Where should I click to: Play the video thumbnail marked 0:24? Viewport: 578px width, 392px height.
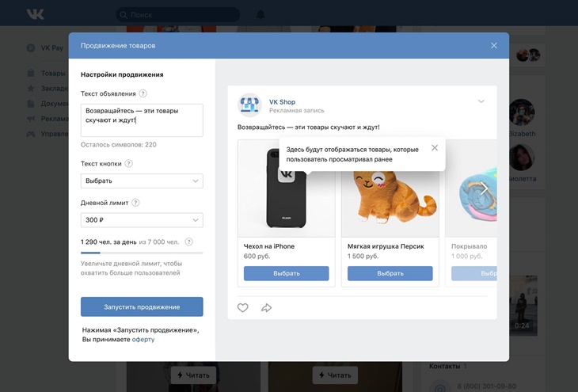pos(523,305)
